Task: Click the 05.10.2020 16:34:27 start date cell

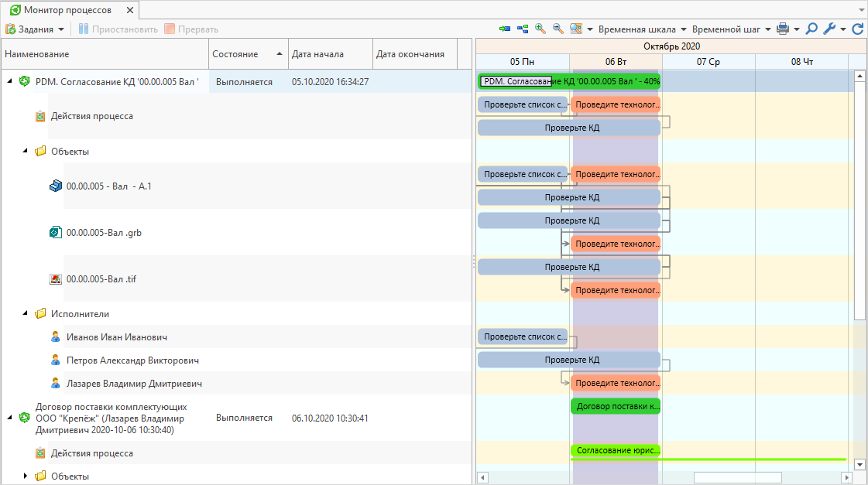Action: click(x=331, y=82)
